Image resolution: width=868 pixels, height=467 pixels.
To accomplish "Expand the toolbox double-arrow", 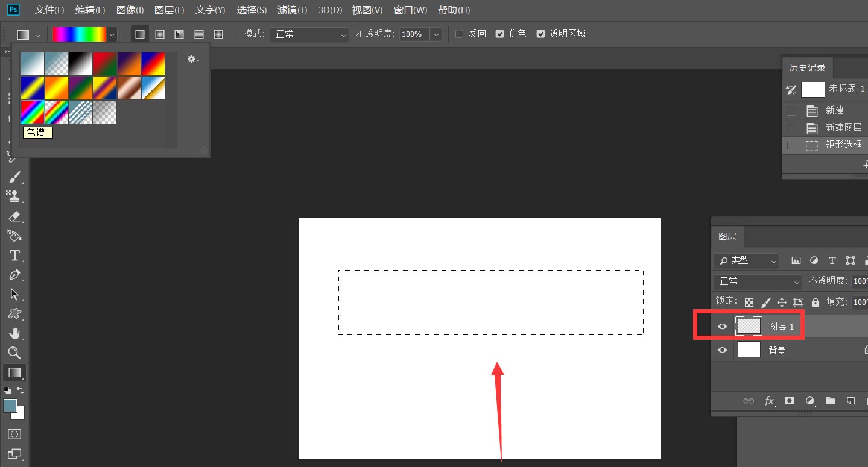I will point(8,52).
